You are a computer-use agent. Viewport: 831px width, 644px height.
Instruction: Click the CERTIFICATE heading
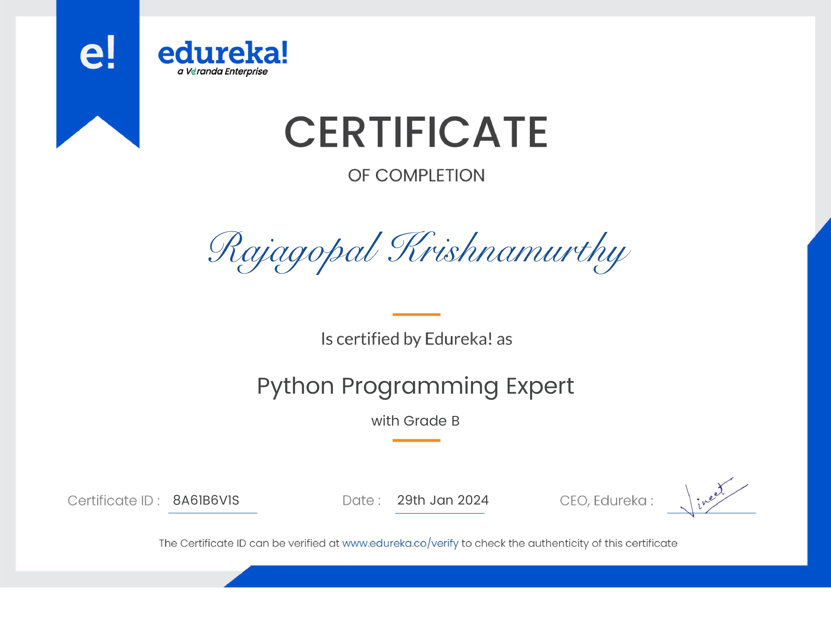(x=416, y=132)
